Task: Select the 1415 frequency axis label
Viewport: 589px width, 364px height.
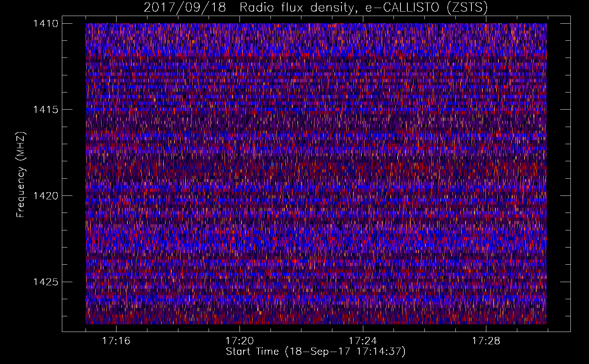Action: [x=46, y=110]
